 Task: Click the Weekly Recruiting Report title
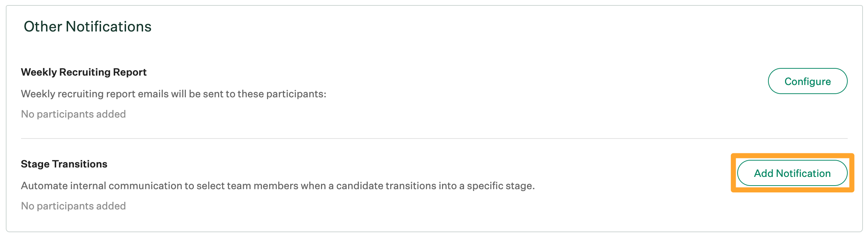(x=84, y=72)
